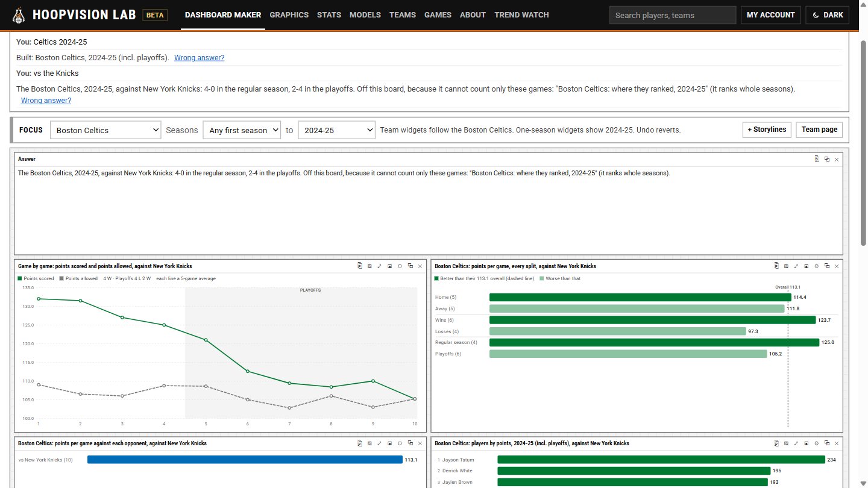The width and height of the screenshot is (868, 488).
Task: Click the window icon on the every split widget
Action: (x=807, y=266)
